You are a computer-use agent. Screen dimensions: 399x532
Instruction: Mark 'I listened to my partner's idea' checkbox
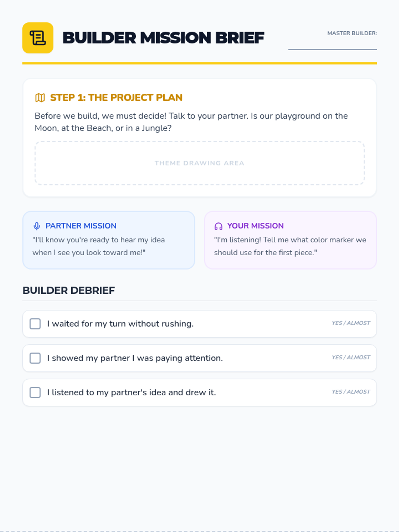tap(35, 392)
